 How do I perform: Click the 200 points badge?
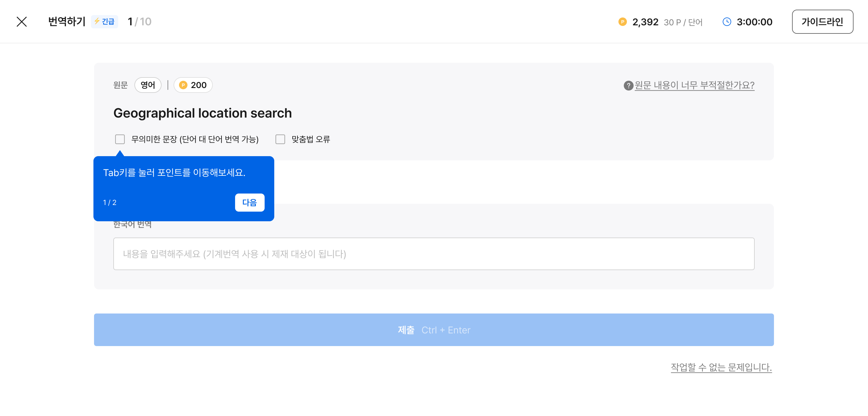coord(193,85)
